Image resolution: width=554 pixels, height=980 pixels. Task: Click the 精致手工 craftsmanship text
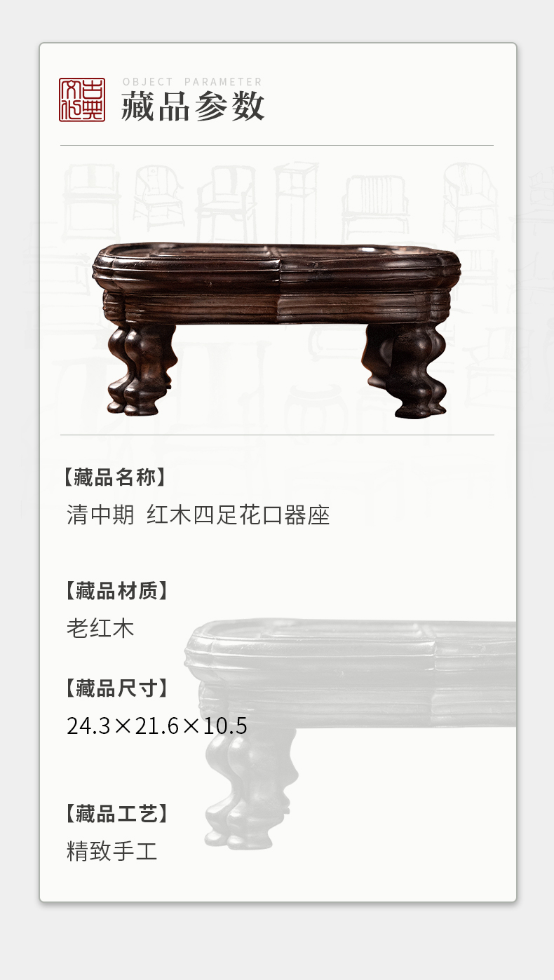112,851
